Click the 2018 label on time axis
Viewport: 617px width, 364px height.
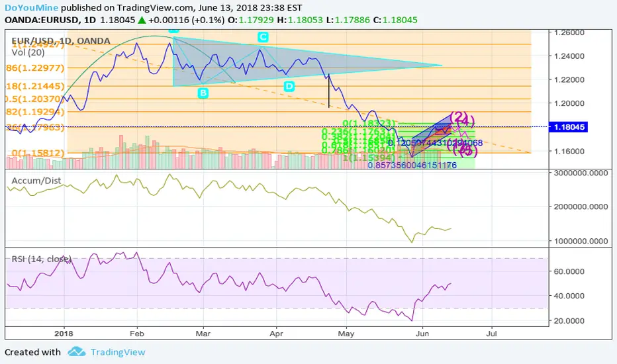coord(64,334)
